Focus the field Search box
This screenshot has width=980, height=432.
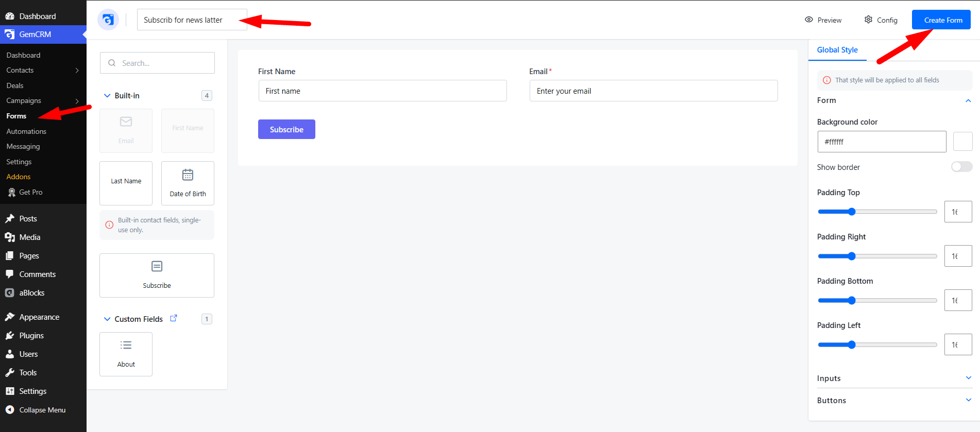(157, 63)
